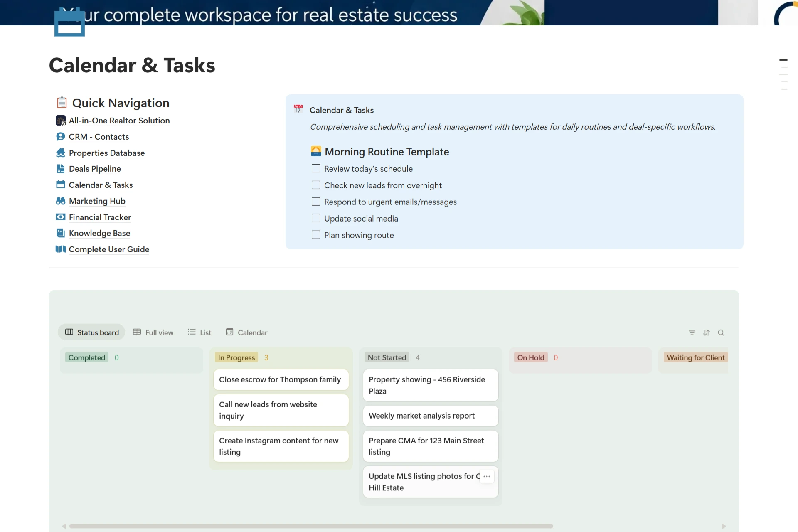Click the Complete User Guide book icon
Screen dimensions: 798x532
[61, 249]
